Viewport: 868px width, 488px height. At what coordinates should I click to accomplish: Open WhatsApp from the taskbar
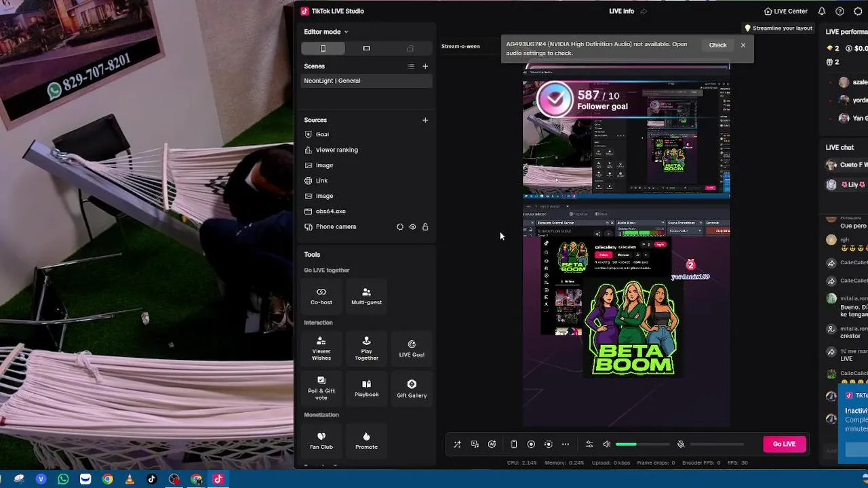coord(63,479)
